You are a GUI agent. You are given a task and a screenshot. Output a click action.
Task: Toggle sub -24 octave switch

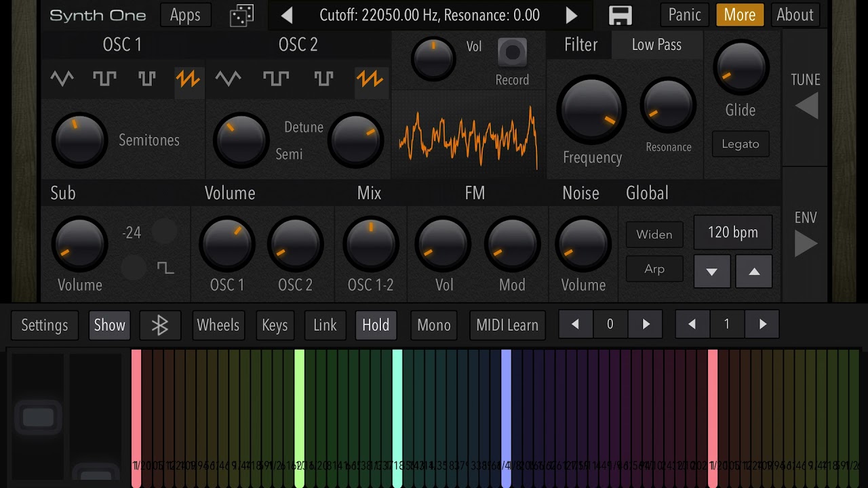click(164, 232)
